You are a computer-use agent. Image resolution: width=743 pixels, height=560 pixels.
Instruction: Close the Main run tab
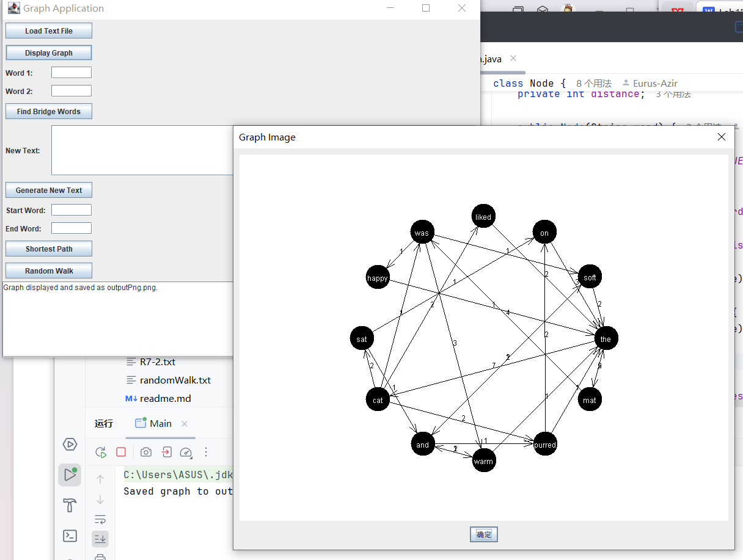click(x=185, y=424)
